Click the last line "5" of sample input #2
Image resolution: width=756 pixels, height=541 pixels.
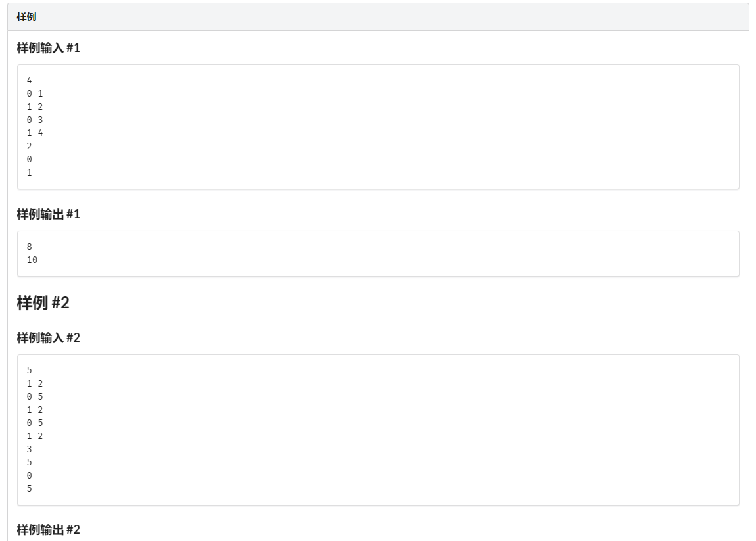click(x=30, y=488)
